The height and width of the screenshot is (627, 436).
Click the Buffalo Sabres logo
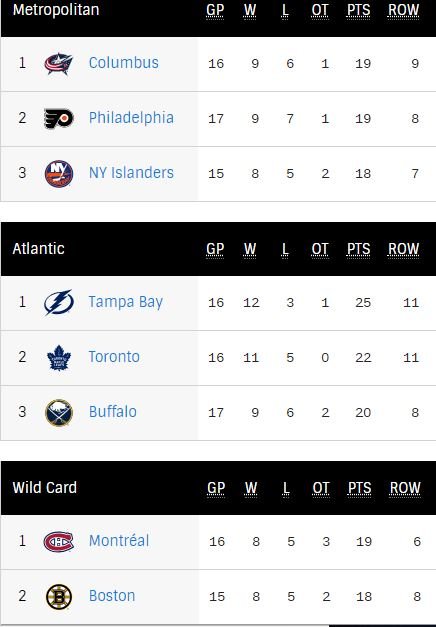point(58,412)
